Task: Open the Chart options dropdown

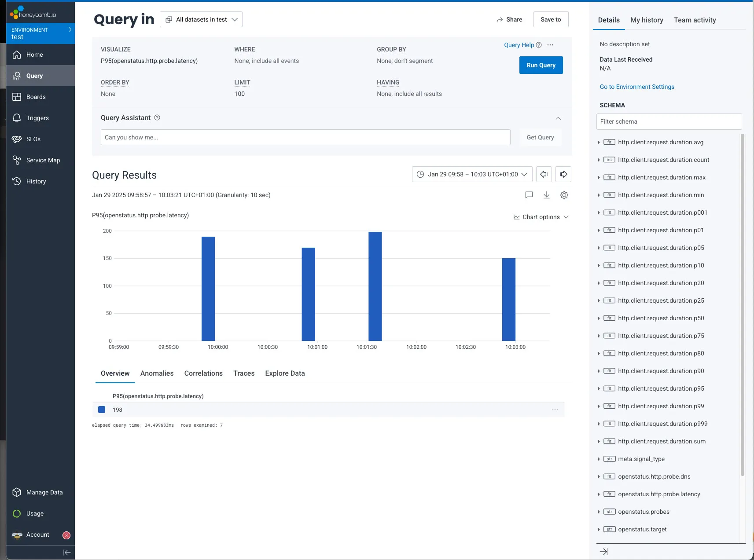Action: click(x=541, y=217)
